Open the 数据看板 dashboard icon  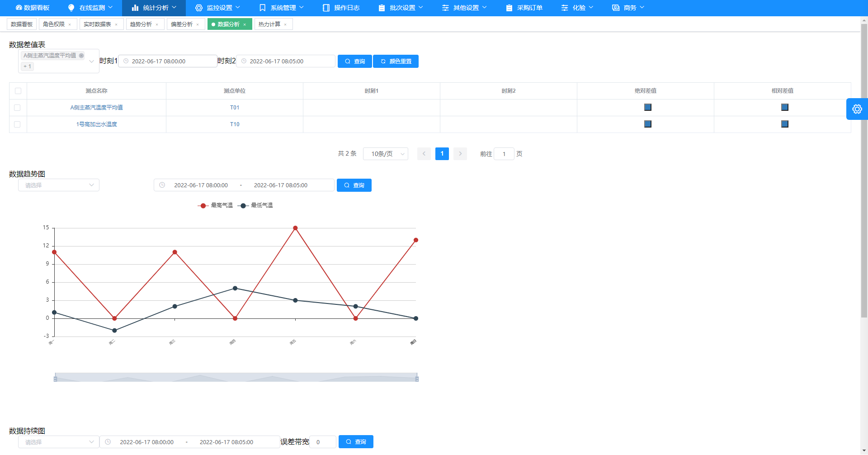point(19,8)
